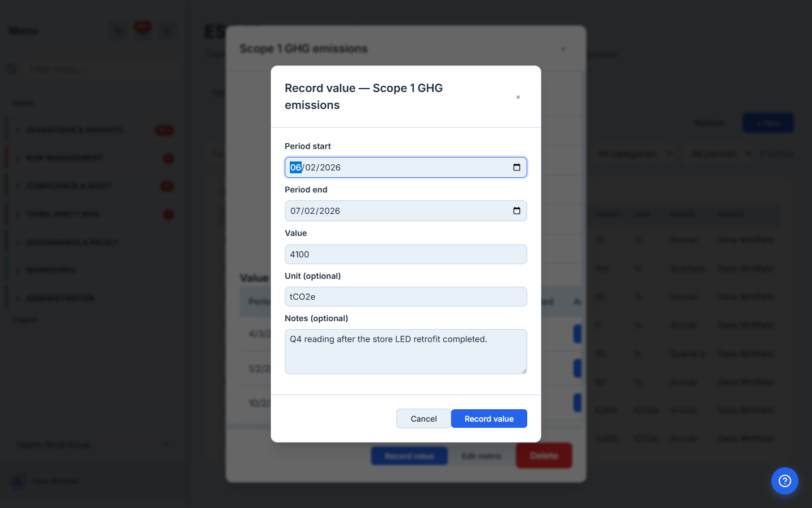
Task: Click the red Delete button behind the dialog
Action: 544,456
